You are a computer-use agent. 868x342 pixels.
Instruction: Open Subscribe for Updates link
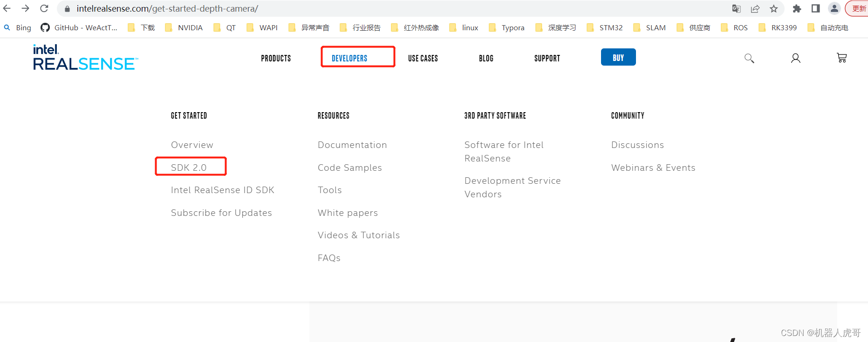click(221, 213)
